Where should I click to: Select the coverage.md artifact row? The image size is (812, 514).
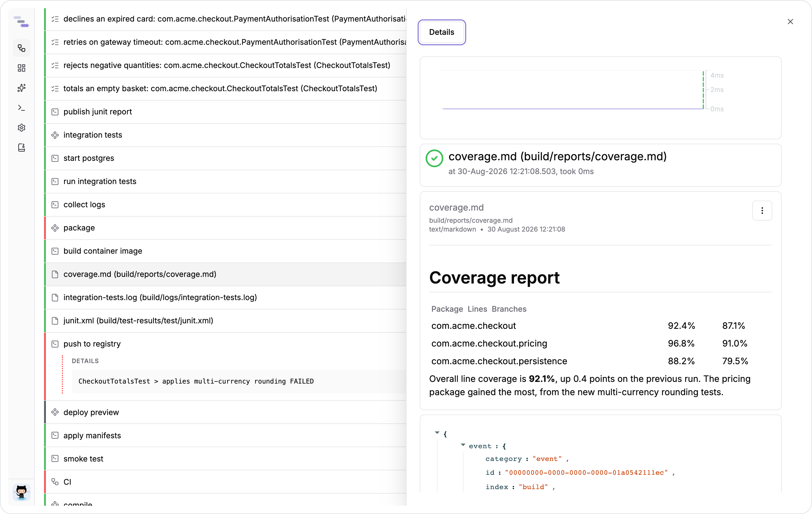click(x=226, y=274)
